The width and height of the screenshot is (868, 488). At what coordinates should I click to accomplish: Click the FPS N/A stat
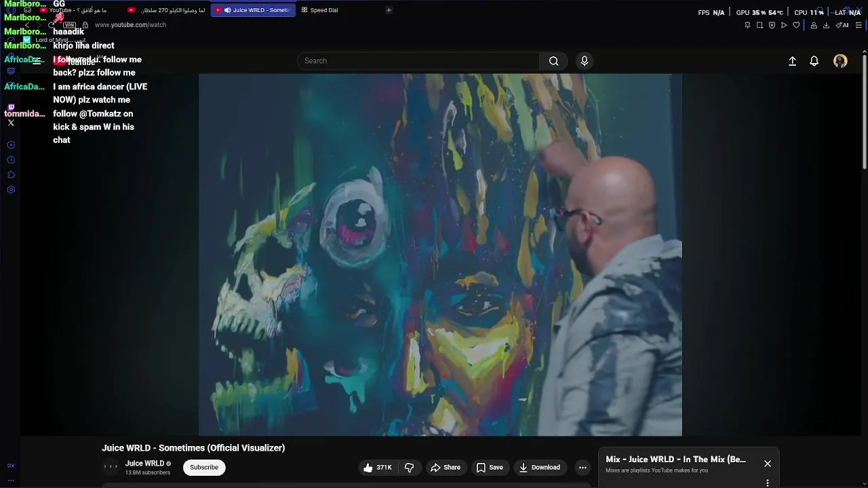[x=711, y=12]
